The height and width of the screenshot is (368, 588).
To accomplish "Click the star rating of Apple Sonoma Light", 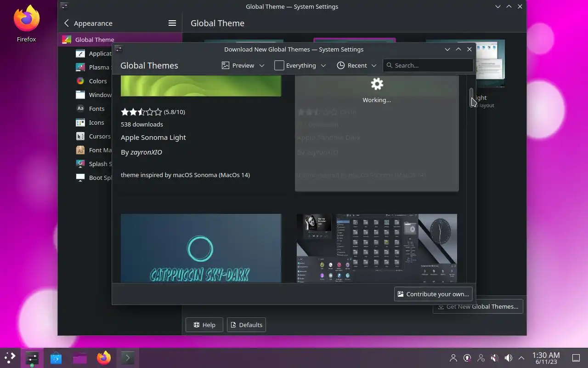I will click(x=141, y=112).
